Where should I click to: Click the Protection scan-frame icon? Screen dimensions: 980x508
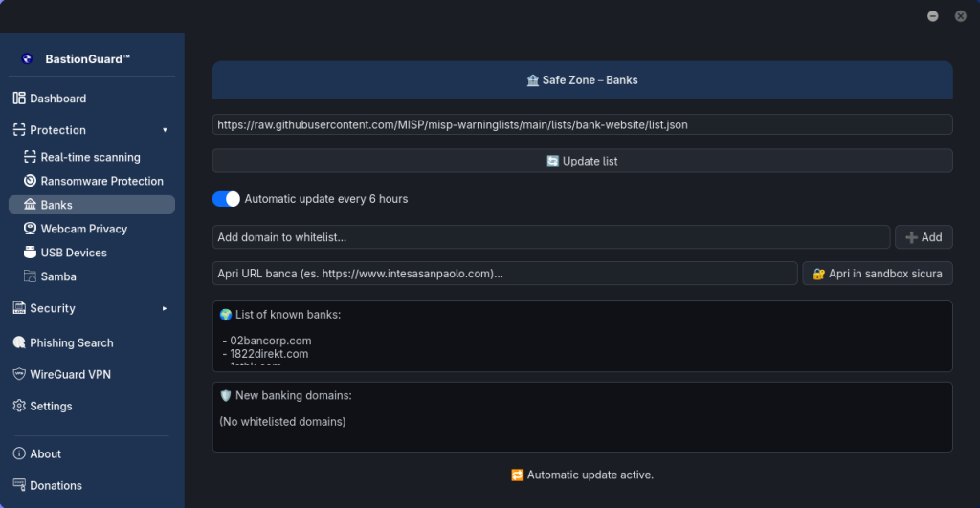coord(19,130)
